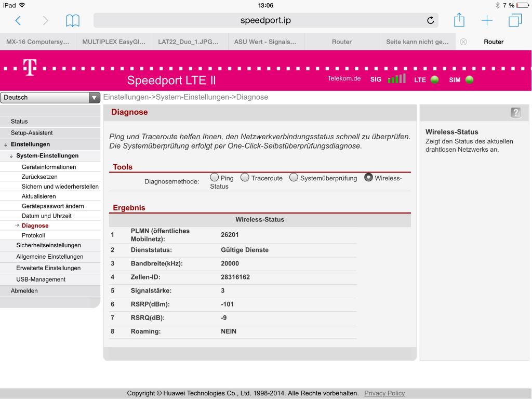Image resolution: width=532 pixels, height=399 pixels.
Task: Open Datum und Uhrzeit settings
Action: click(50, 216)
